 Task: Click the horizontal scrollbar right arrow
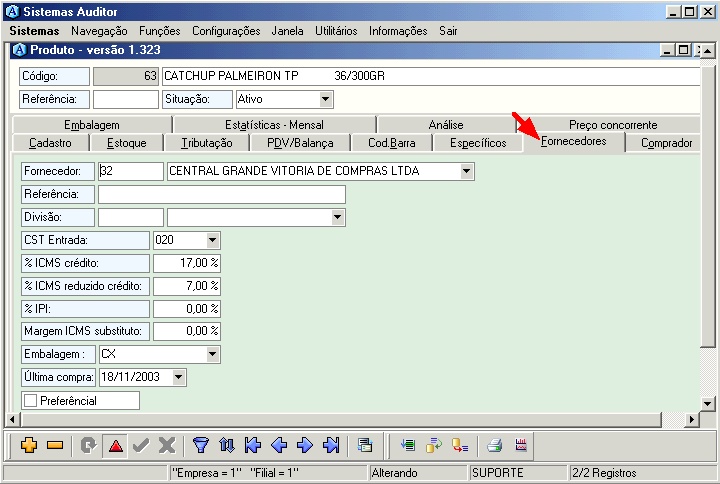coord(692,419)
